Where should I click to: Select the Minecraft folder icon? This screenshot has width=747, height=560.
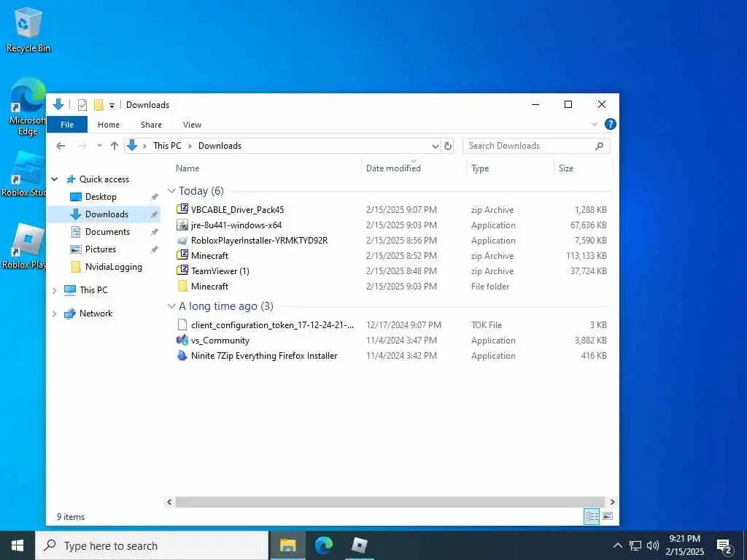pos(182,286)
